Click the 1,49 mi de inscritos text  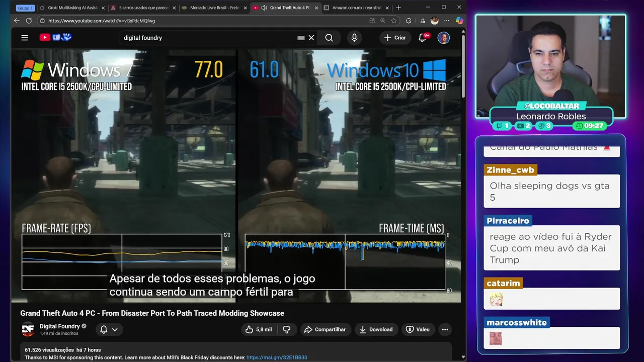[x=59, y=333]
